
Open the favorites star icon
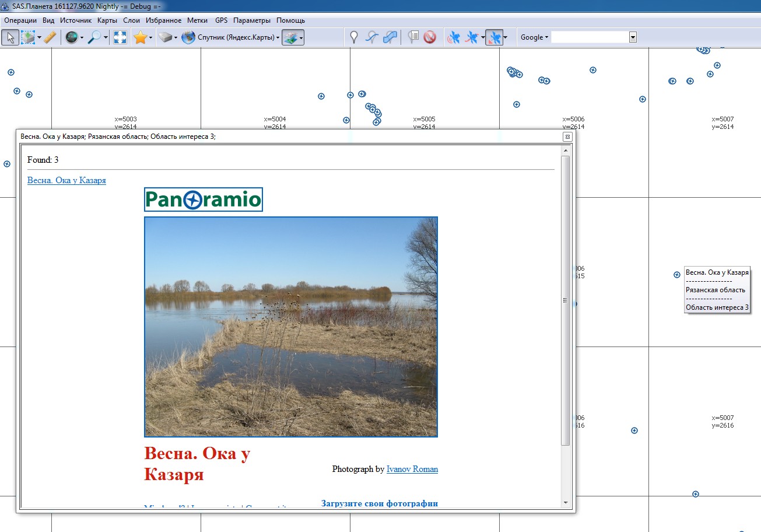(x=140, y=37)
